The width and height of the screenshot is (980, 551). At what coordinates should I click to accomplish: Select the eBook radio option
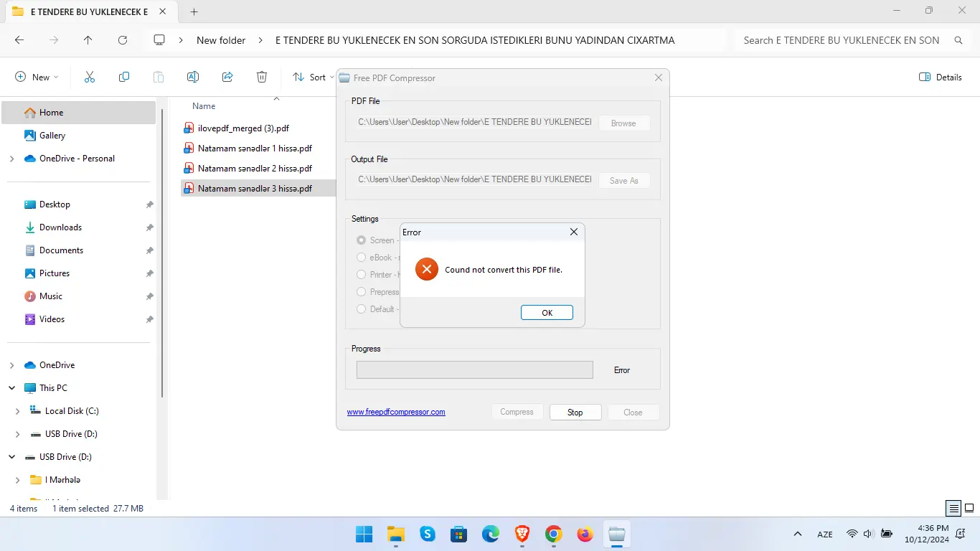(362, 258)
